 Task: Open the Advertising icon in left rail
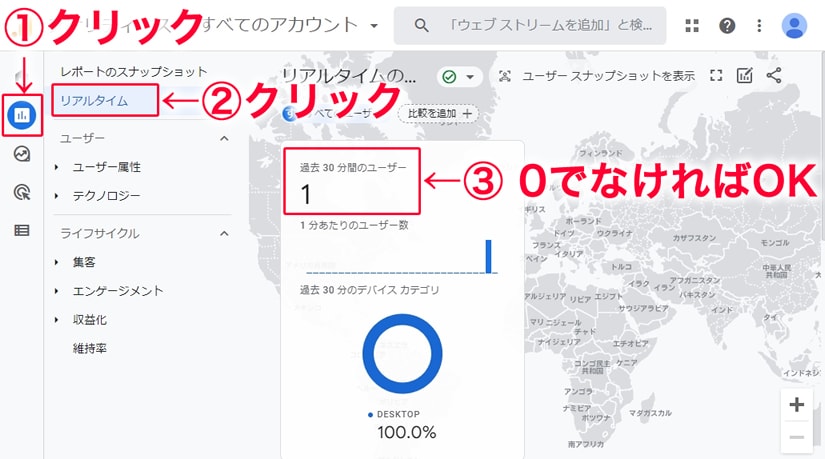[x=22, y=192]
